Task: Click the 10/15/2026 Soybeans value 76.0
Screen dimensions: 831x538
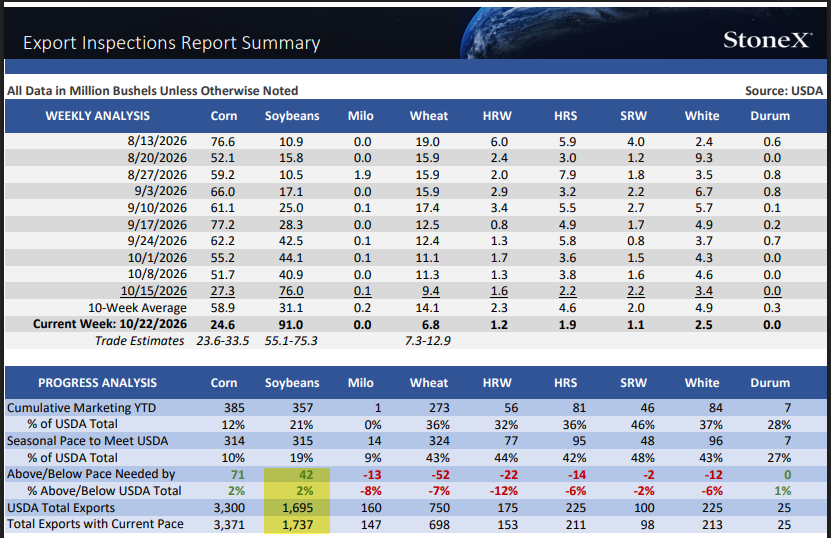Action: click(291, 291)
